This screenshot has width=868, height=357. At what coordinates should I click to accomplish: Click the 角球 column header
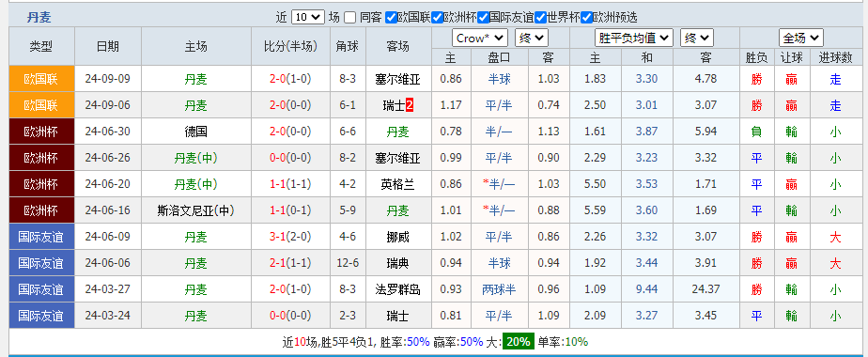tap(348, 46)
